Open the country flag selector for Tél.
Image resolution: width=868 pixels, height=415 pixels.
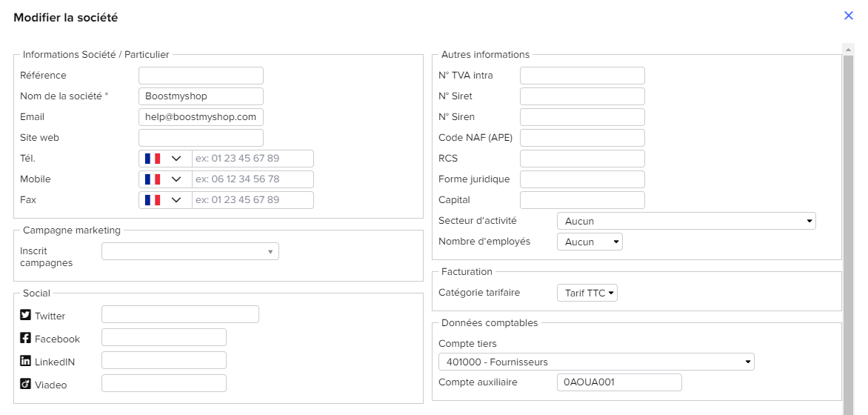point(165,159)
